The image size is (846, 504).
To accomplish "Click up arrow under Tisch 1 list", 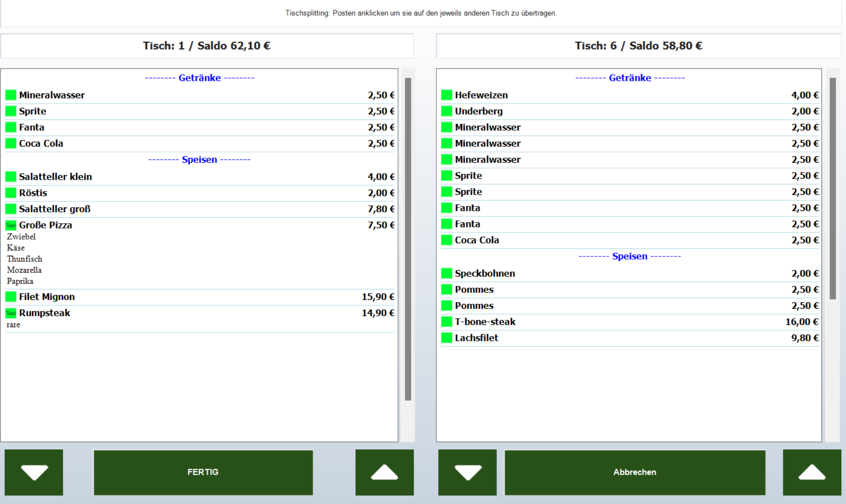I will pyautogui.click(x=384, y=472).
